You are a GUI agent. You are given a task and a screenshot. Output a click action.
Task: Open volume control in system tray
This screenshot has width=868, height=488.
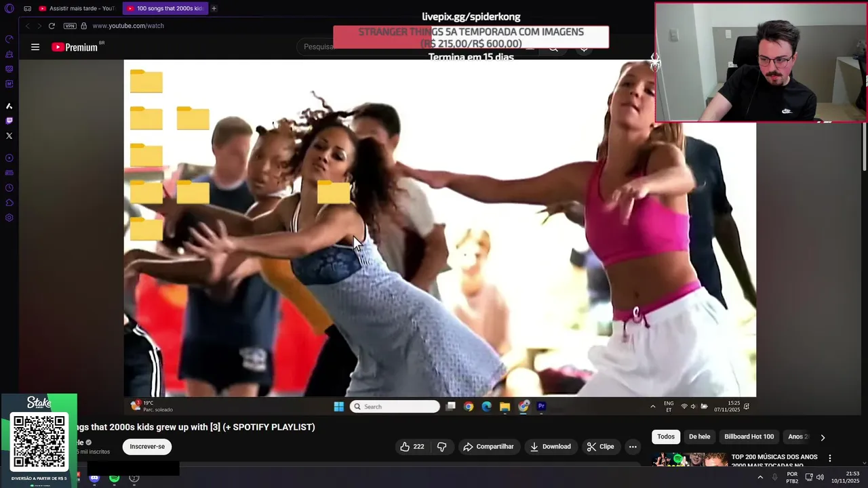click(x=820, y=477)
